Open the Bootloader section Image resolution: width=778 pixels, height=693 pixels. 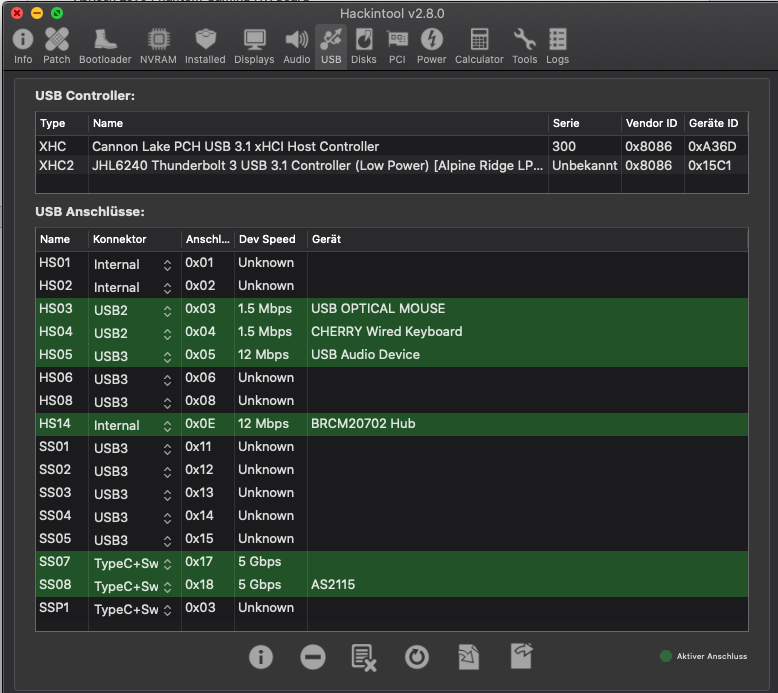105,46
